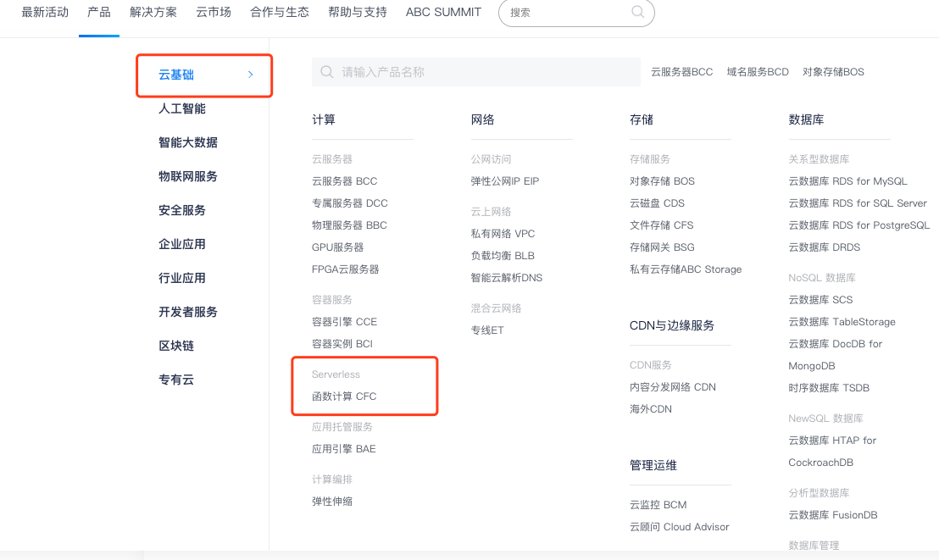Open 云监控 BCM link
Screen dimensions: 939x560
(658, 505)
